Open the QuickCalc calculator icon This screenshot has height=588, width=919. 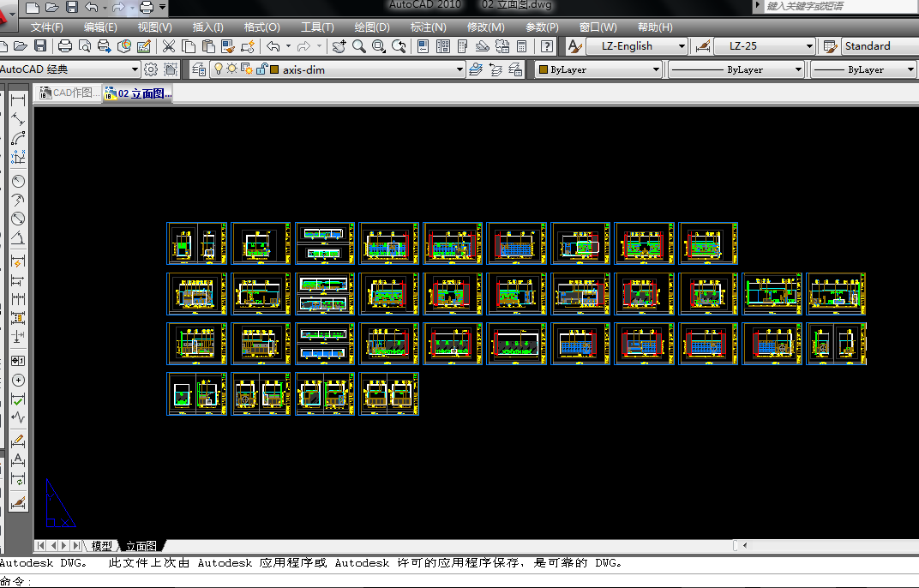point(522,46)
